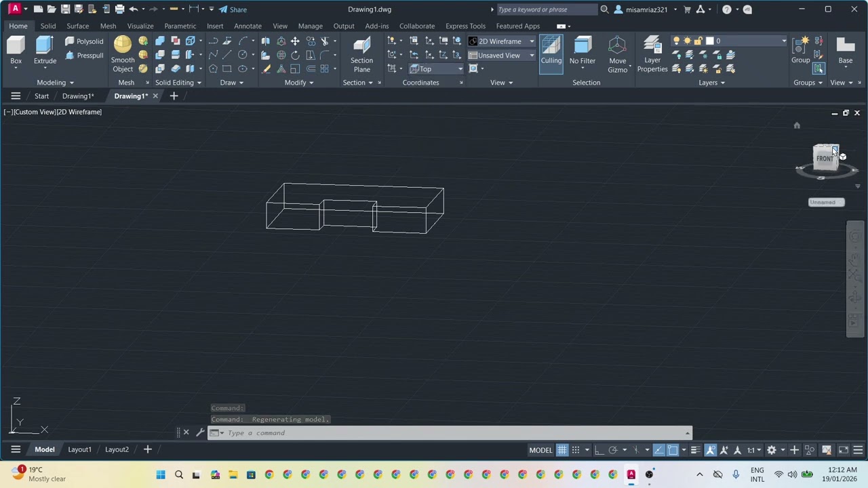Click the Share button
Screen dimensions: 868x488
(x=233, y=9)
